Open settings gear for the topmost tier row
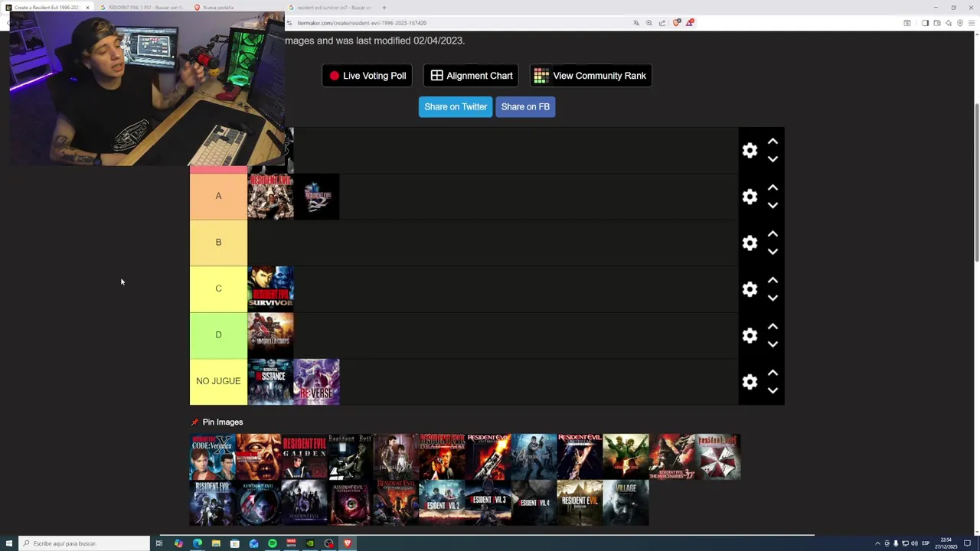This screenshot has height=551, width=980. coord(750,151)
